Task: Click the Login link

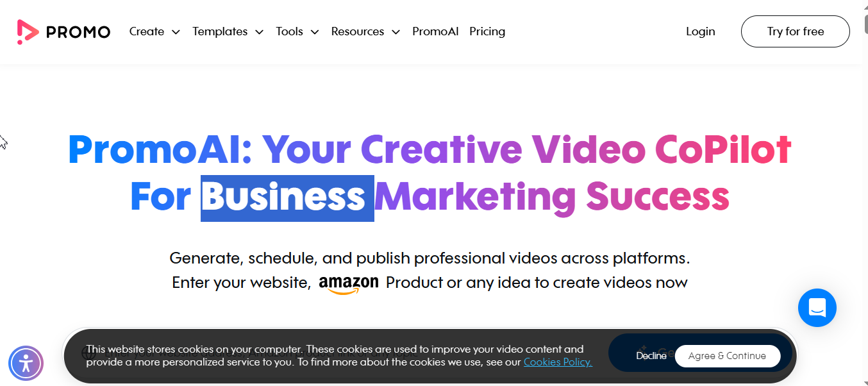Action: [700, 31]
